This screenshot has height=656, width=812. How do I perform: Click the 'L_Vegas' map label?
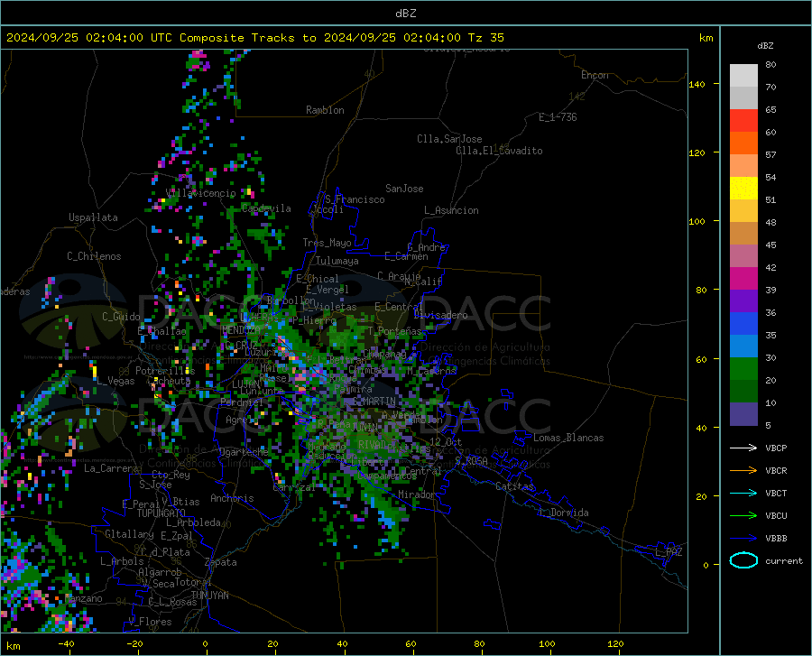coord(115,381)
